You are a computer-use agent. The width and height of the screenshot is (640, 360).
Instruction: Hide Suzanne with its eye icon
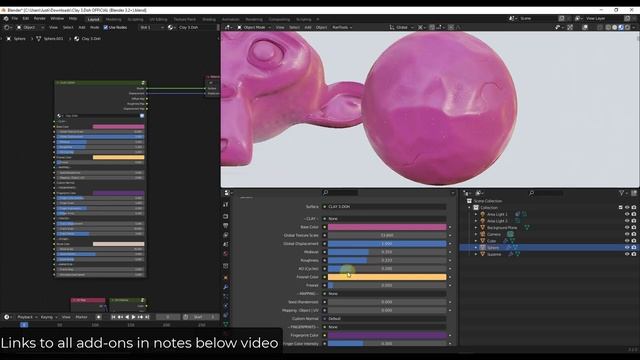tap(627, 254)
